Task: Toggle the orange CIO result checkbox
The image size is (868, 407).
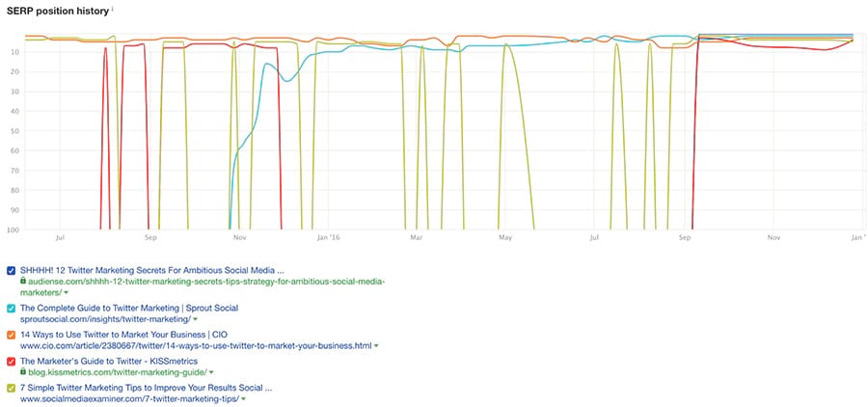Action: coord(11,335)
